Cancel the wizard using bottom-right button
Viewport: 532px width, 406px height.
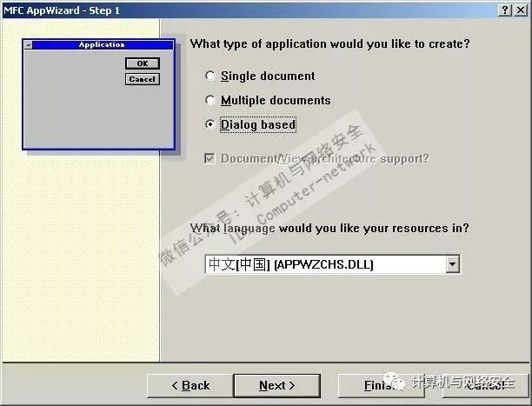tap(486, 386)
